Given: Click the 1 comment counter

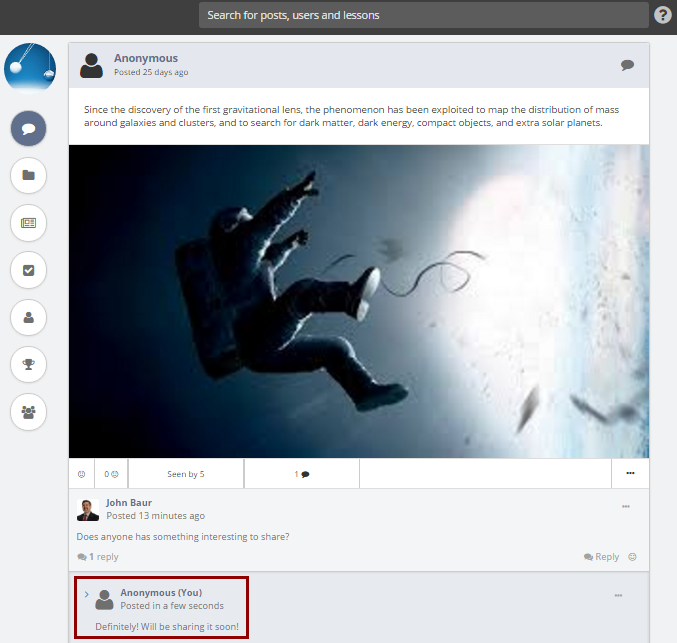Looking at the screenshot, I should coord(302,474).
